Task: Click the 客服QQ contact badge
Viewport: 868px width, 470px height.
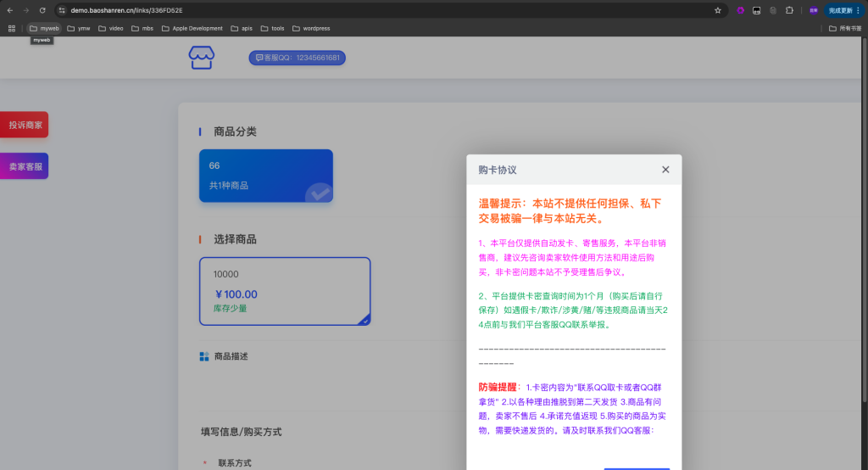Action: click(x=297, y=59)
